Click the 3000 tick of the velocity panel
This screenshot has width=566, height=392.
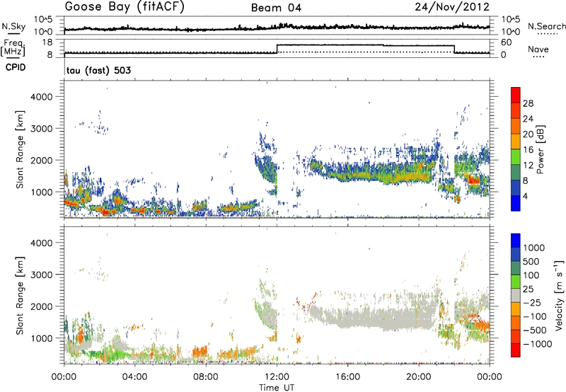[x=41, y=275]
